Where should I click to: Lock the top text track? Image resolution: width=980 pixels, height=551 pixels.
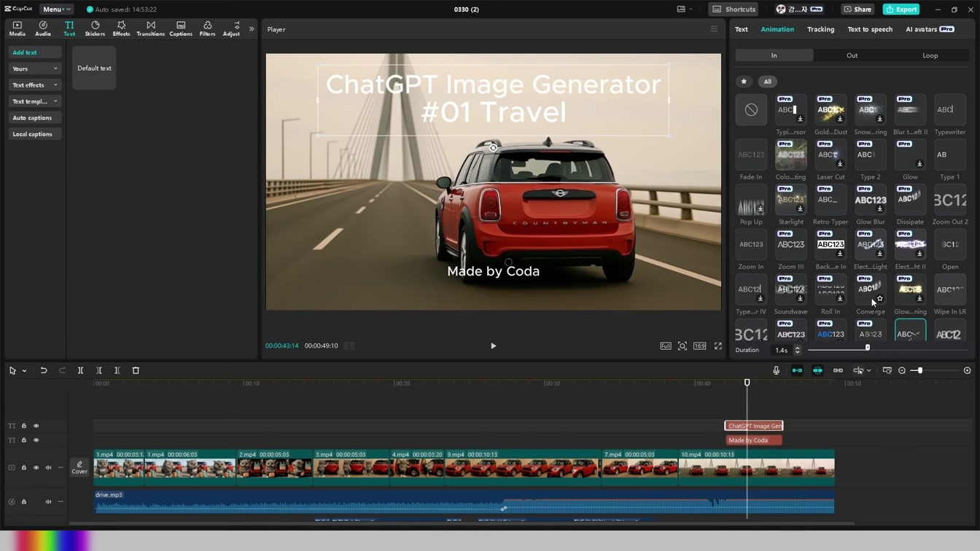click(23, 426)
